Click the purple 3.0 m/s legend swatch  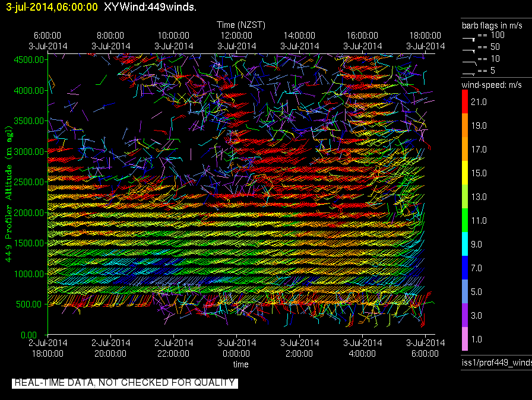pyautogui.click(x=465, y=315)
